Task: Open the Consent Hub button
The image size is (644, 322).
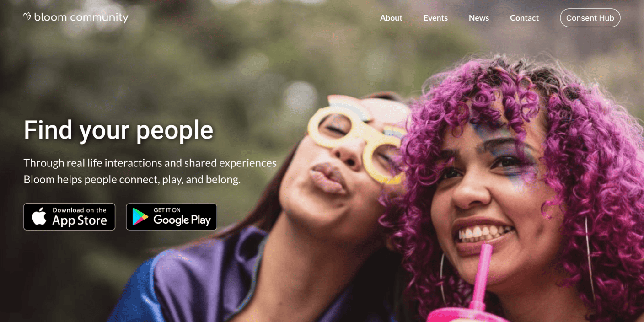Action: (590, 18)
